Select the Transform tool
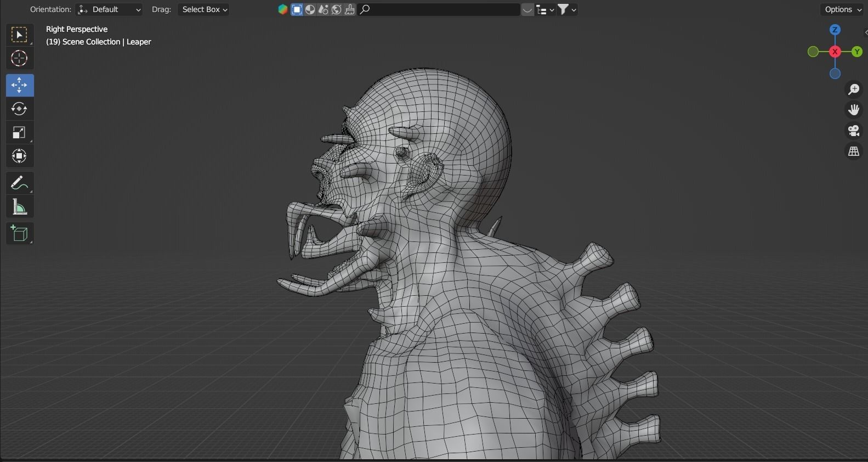Screen dimensions: 868x462 [x=19, y=156]
